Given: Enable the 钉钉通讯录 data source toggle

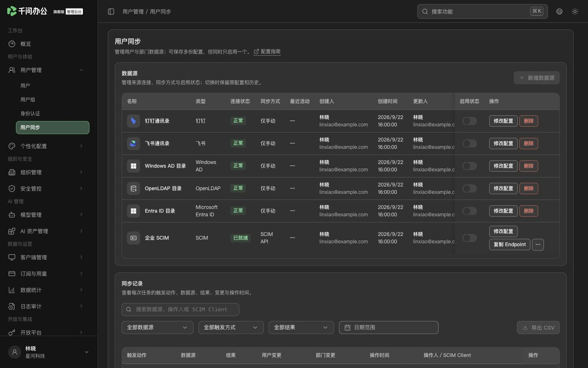Looking at the screenshot, I should click(x=470, y=121).
